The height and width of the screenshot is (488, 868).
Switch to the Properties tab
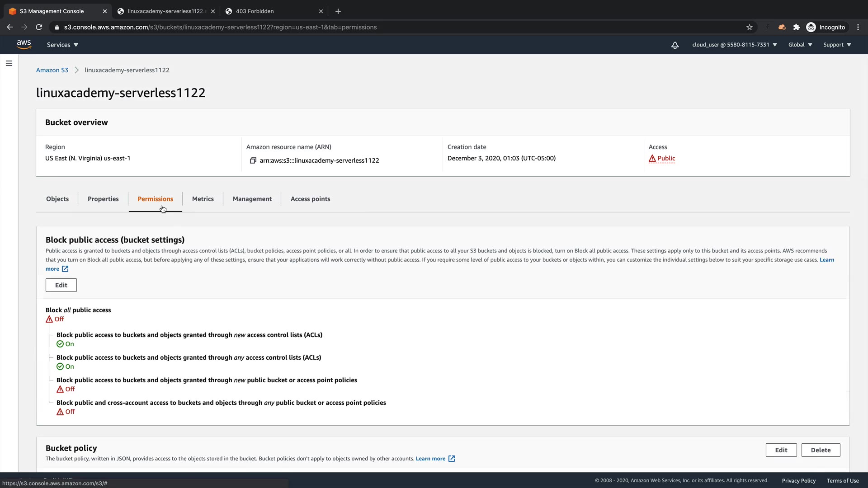click(103, 199)
